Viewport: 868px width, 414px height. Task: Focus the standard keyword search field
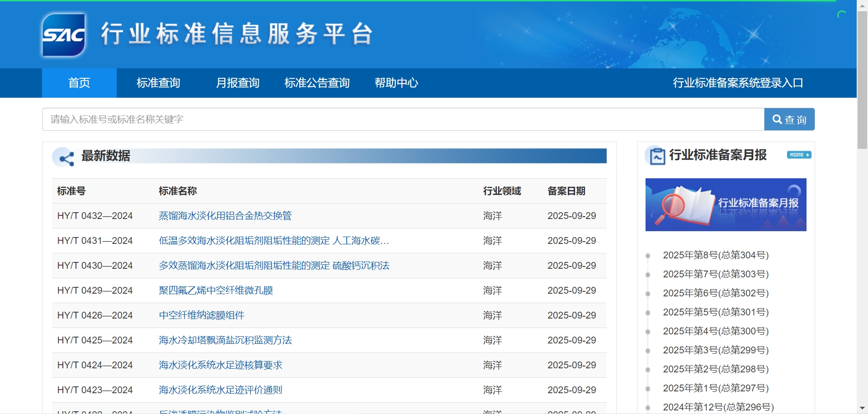(x=402, y=119)
